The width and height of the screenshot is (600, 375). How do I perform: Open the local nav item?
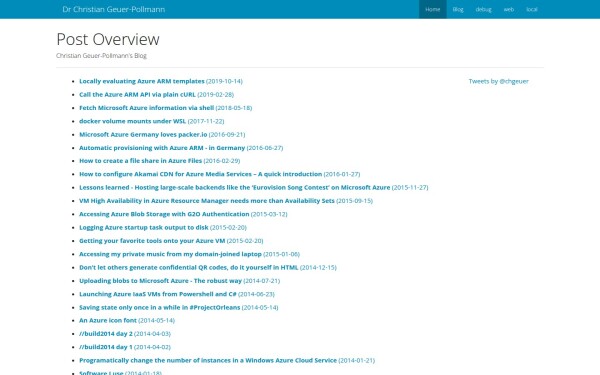point(532,9)
